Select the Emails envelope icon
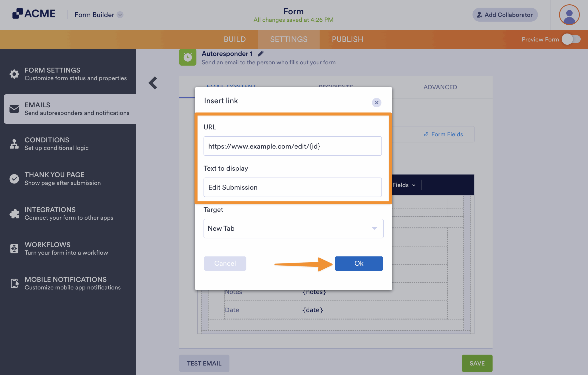The image size is (588, 375). tap(14, 109)
